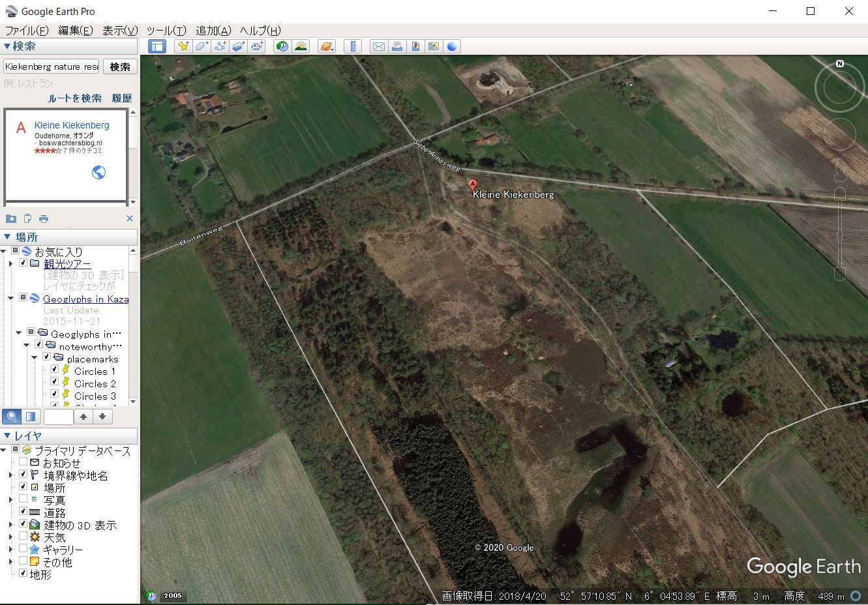Start the Record a Tour tool
The image size is (868, 605).
257,46
